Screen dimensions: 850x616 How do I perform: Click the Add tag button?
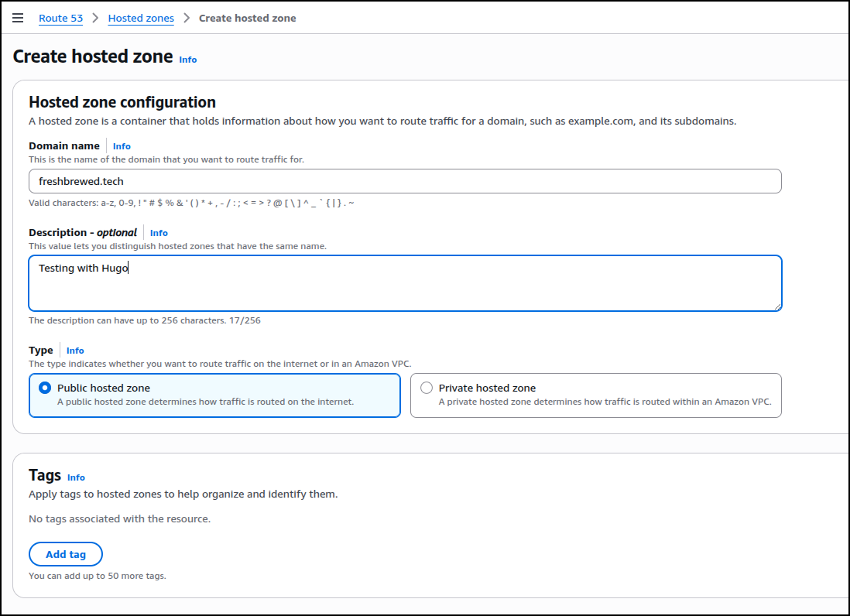66,554
